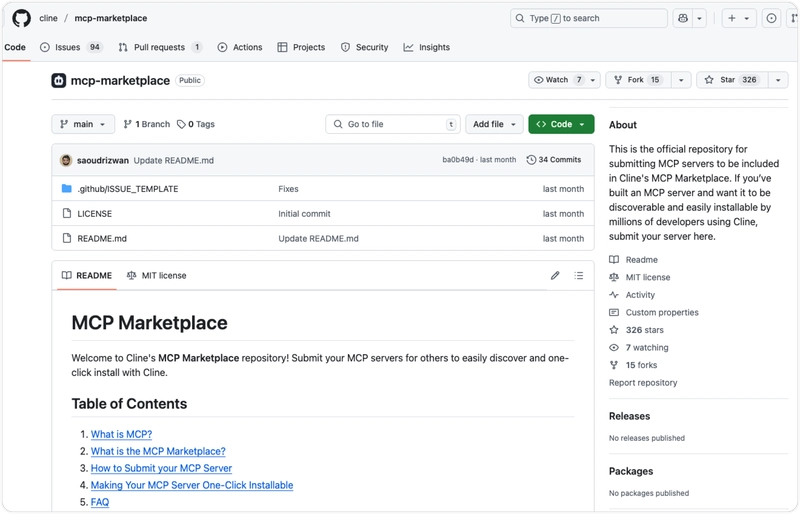Open the Pull requests tab
Viewport: 800px width, 514px height.
click(x=160, y=47)
